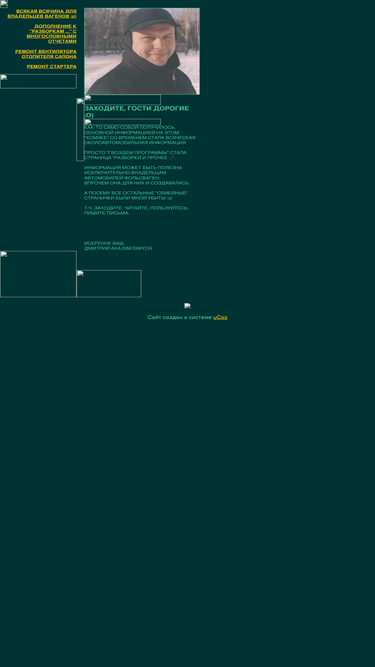
Task: Click broken image placeholder under "Ремонт стартера"
Action: [38, 82]
